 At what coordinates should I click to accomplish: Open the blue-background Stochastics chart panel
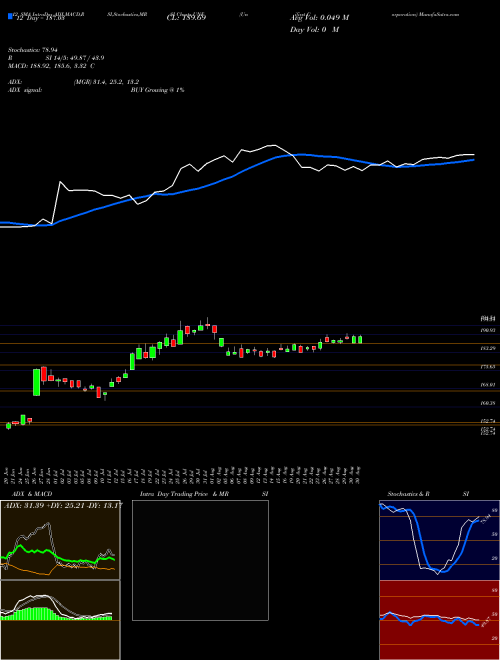[439, 540]
